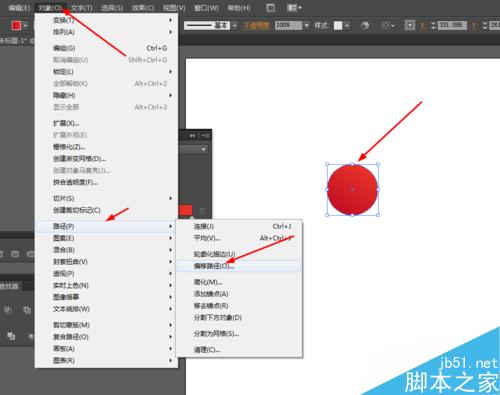Click the transform reference point icon
This screenshot has width=500, height=395.
410,25
